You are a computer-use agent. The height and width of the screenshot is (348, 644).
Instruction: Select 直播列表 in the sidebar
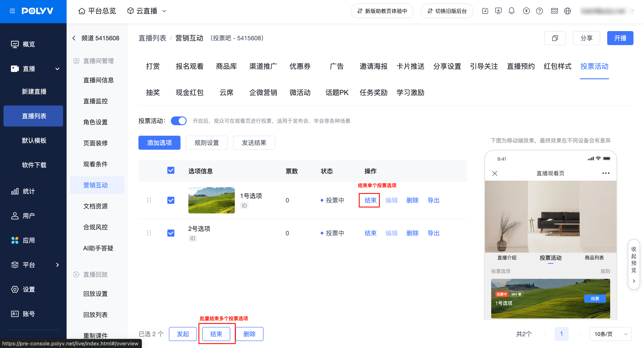pyautogui.click(x=33, y=116)
